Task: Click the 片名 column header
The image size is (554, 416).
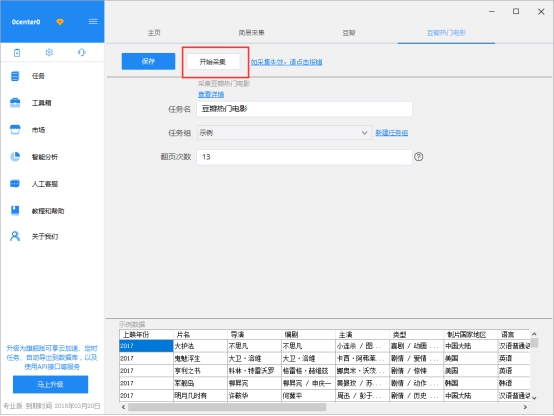Action: click(200, 334)
